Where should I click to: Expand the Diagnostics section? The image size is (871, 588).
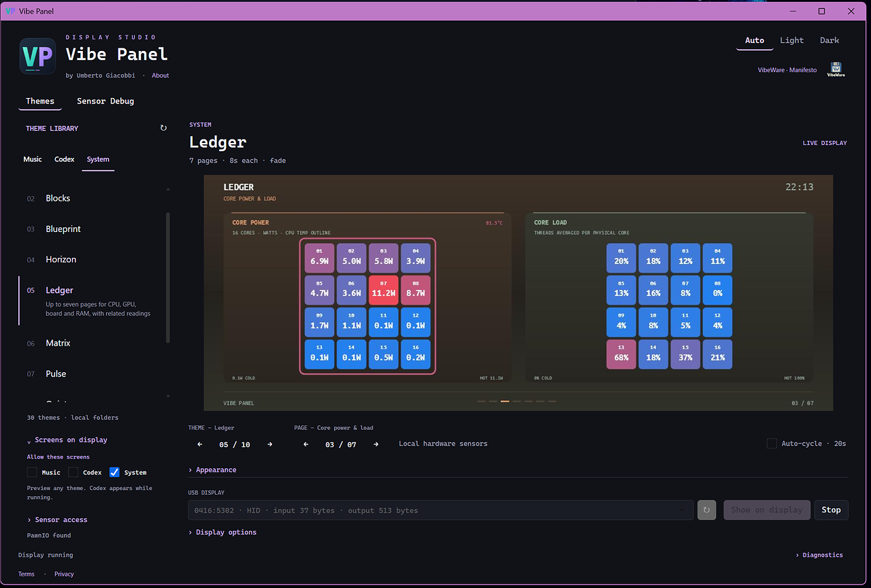pos(819,555)
